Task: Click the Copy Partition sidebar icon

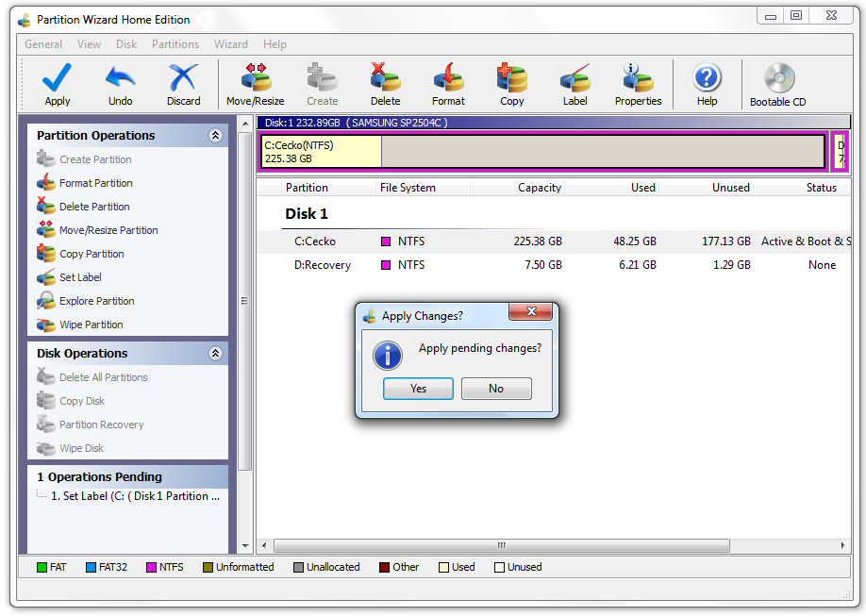Action: point(46,254)
